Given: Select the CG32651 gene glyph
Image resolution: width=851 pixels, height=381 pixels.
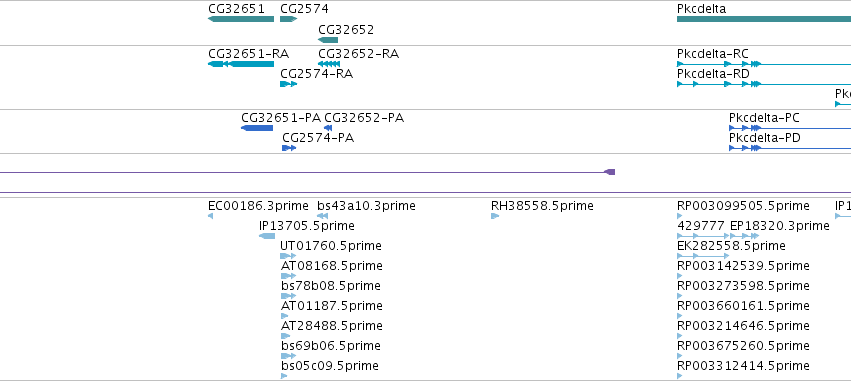Looking at the screenshot, I should (x=241, y=19).
